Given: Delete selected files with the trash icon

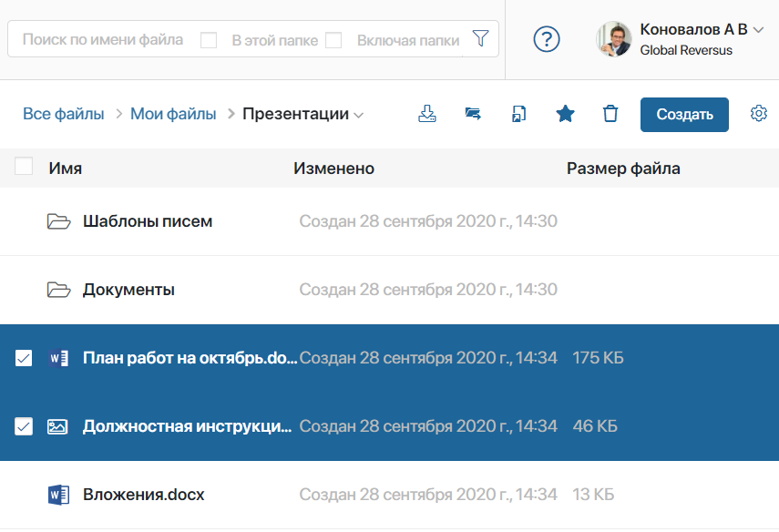Looking at the screenshot, I should pos(610,114).
